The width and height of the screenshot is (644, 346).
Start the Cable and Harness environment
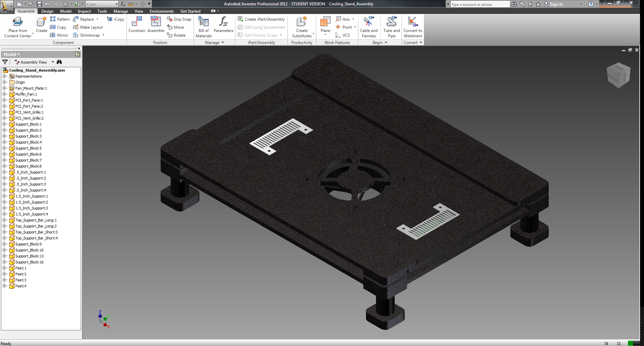(369, 27)
